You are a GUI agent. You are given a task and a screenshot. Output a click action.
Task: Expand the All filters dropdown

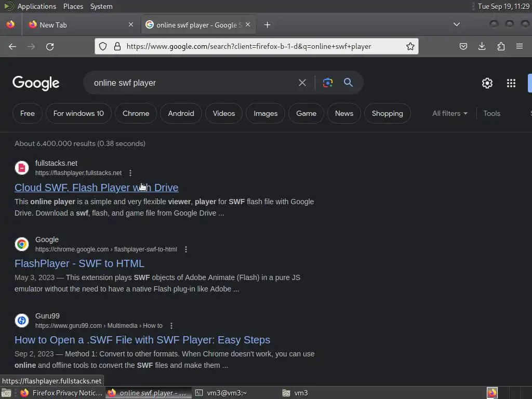[x=450, y=113]
